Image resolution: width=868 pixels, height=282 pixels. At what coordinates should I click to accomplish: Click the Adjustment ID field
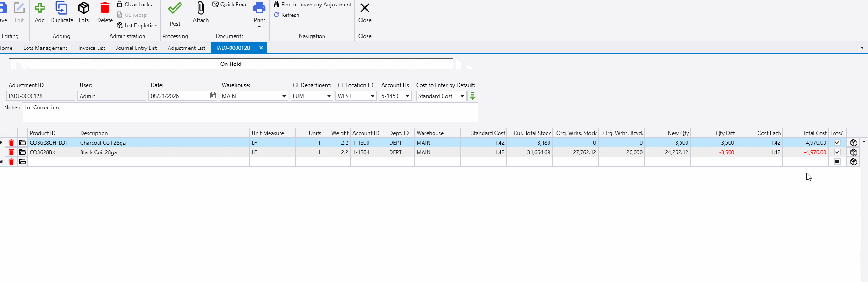click(41, 96)
